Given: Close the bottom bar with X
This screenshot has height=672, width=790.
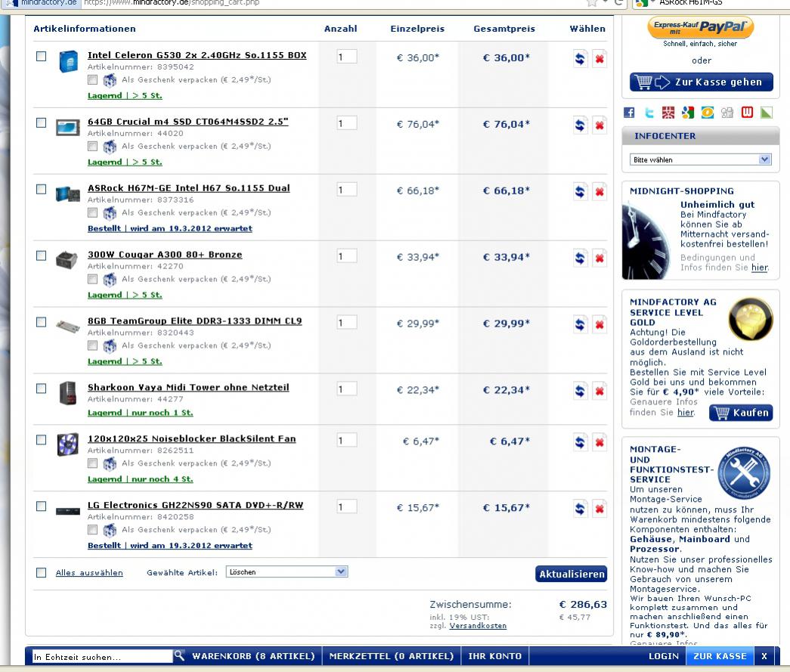Looking at the screenshot, I should (764, 656).
